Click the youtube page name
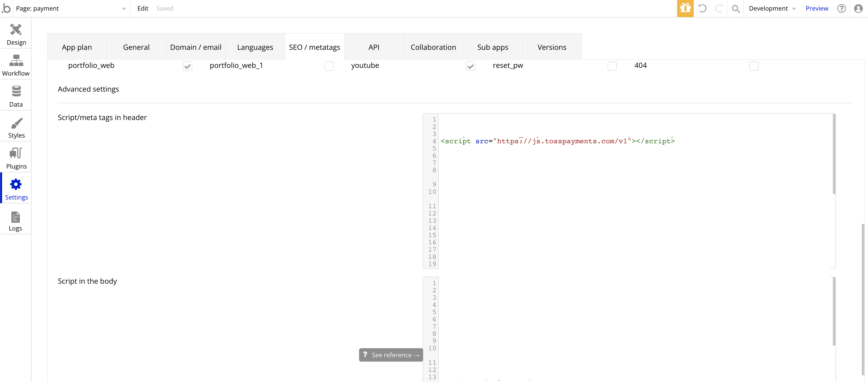The height and width of the screenshot is (382, 868). pos(365,65)
